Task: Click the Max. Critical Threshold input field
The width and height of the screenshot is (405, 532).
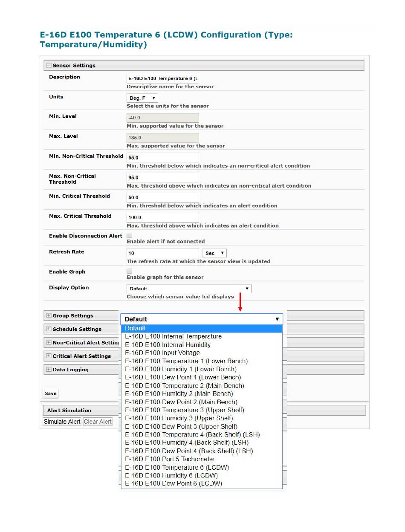Action: coord(162,217)
